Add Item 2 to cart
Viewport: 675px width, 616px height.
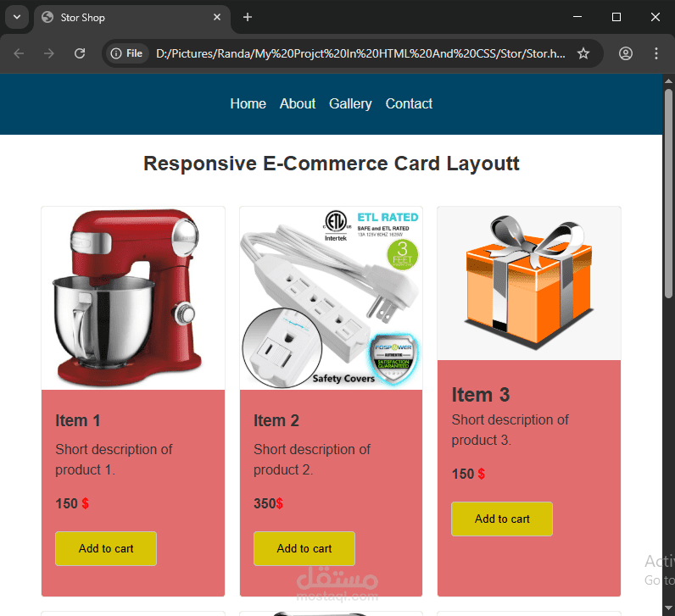point(304,548)
